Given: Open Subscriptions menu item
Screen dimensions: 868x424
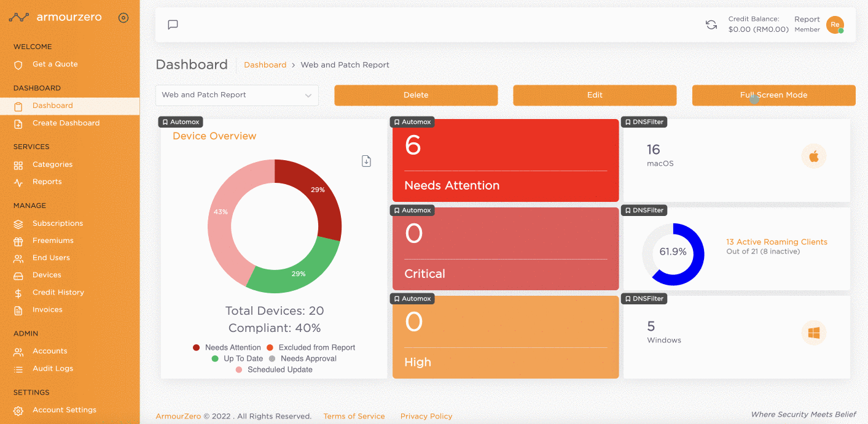Looking at the screenshot, I should [x=58, y=224].
